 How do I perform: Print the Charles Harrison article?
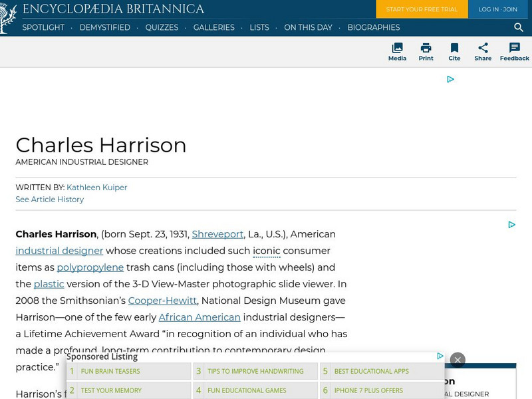[x=426, y=52]
